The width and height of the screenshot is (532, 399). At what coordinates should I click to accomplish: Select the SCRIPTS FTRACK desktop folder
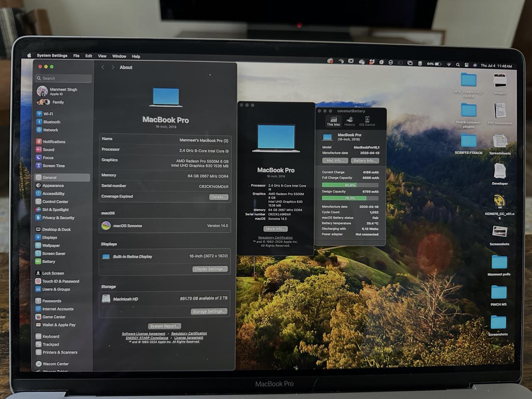click(468, 144)
